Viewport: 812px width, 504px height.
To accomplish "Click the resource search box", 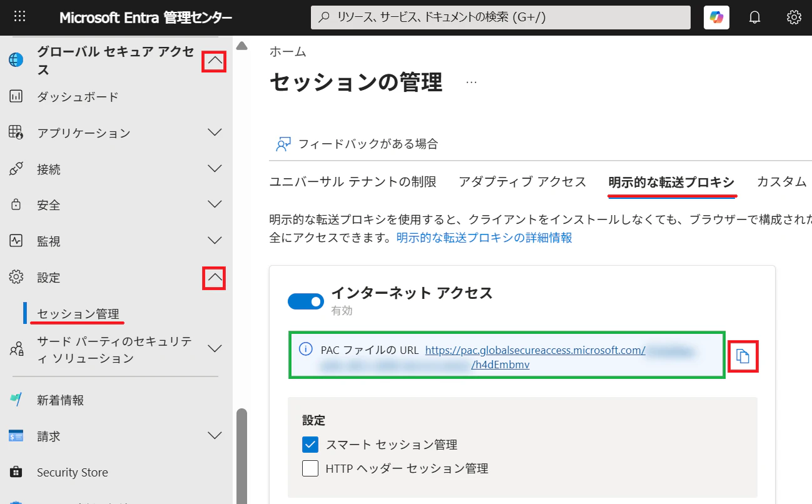I will pos(500,18).
